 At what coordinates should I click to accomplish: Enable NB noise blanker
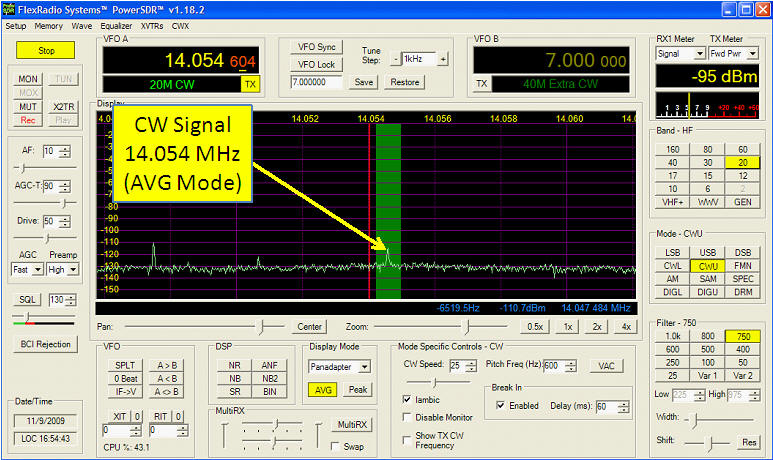(235, 379)
